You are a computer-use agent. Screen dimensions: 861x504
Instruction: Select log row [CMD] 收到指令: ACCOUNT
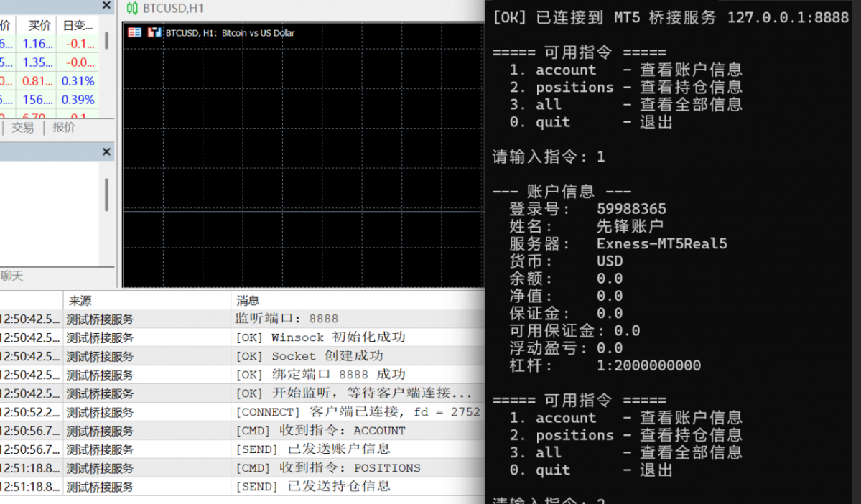[x=242, y=431]
